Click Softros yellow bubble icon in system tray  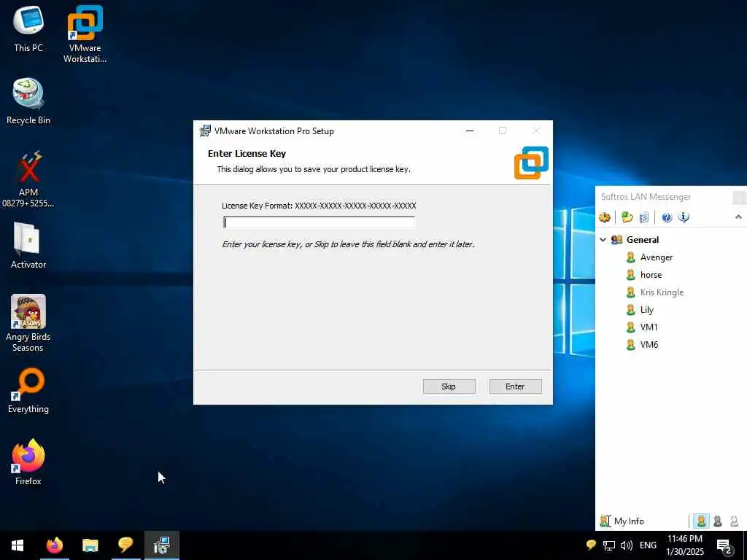(x=591, y=545)
